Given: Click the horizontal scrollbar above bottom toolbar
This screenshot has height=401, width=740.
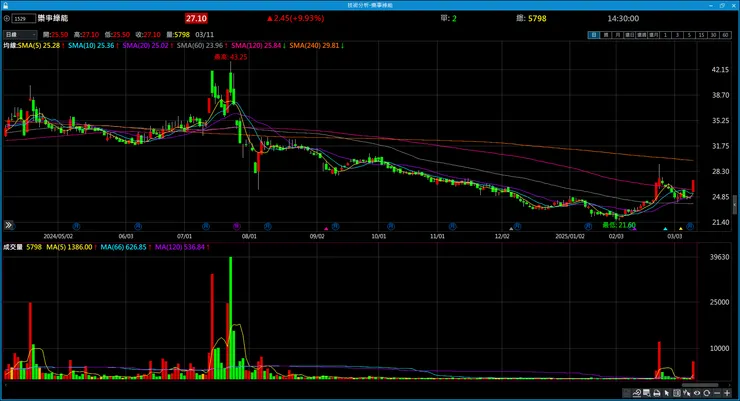Looking at the screenshot, I should click(x=700, y=385).
